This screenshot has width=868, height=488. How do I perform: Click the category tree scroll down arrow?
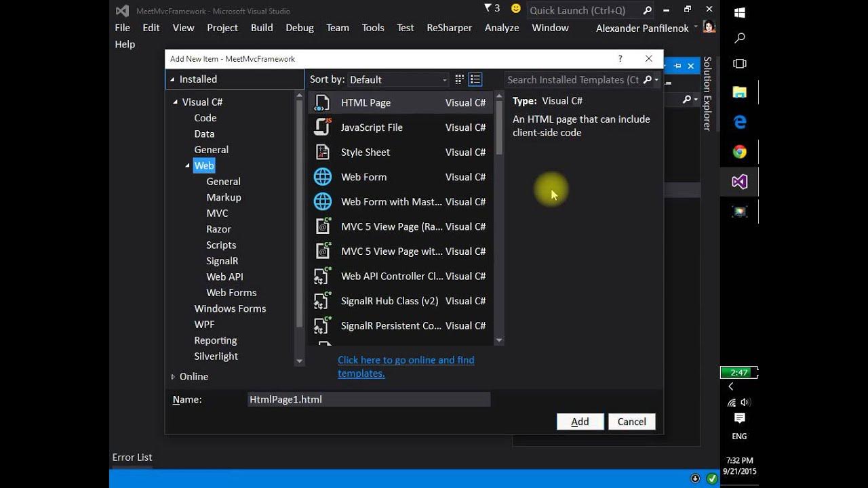299,361
